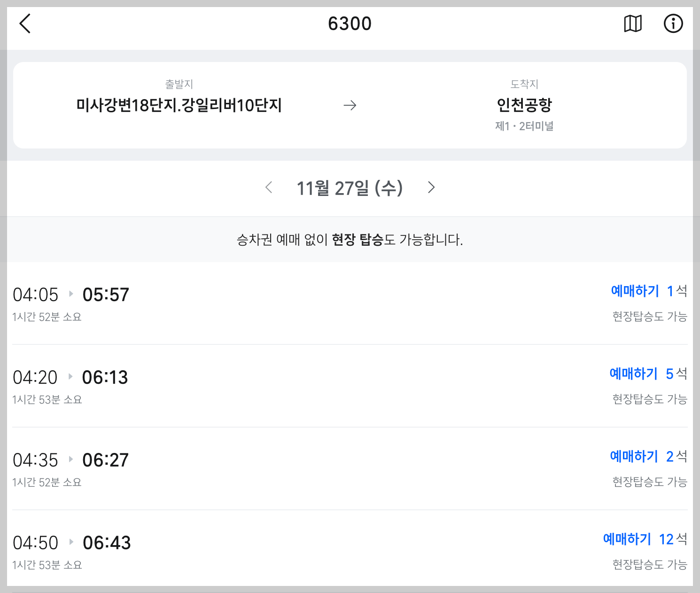Tap the arrow icon beside 04:50 departure
700x593 pixels.
pos(71,542)
